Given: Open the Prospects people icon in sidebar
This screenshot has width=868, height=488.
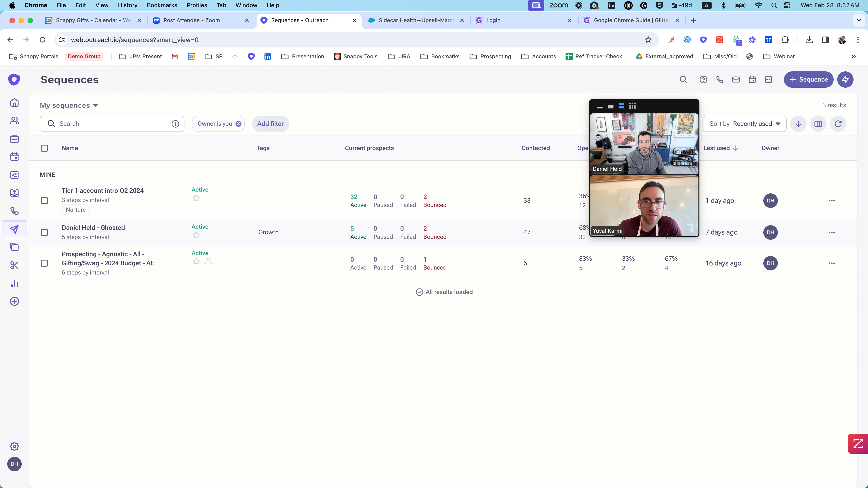Looking at the screenshot, I should click(x=14, y=121).
